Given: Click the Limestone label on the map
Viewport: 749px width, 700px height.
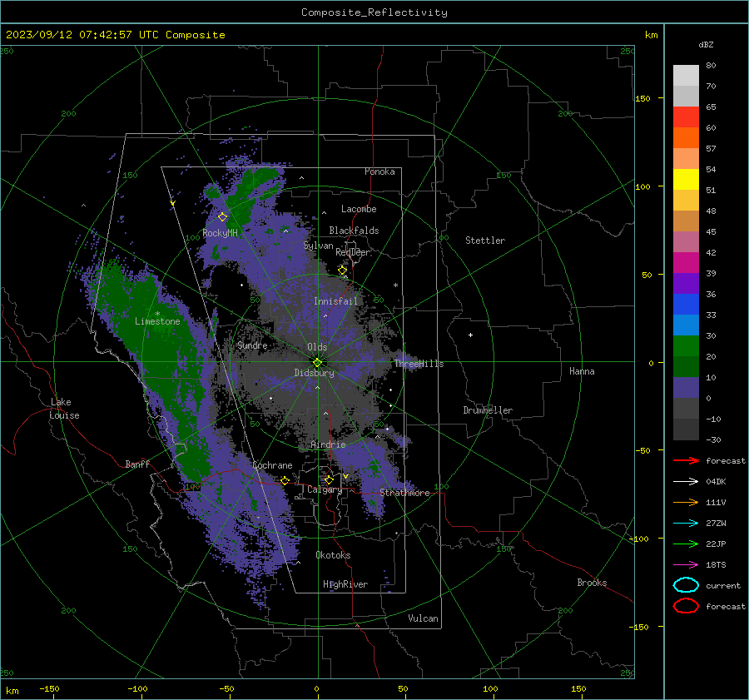Looking at the screenshot, I should 157,321.
